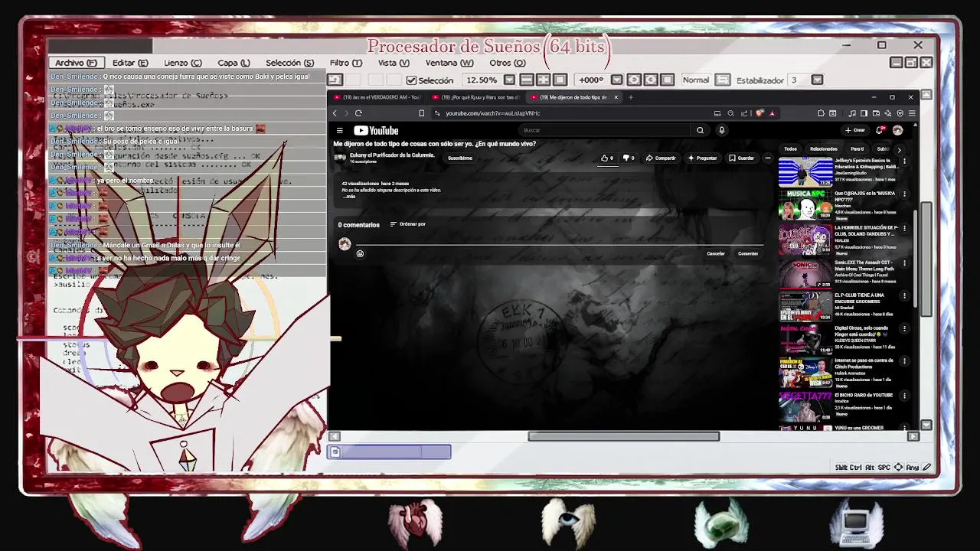Image resolution: width=980 pixels, height=551 pixels.
Task: Click the YouTube logo
Action: (376, 131)
